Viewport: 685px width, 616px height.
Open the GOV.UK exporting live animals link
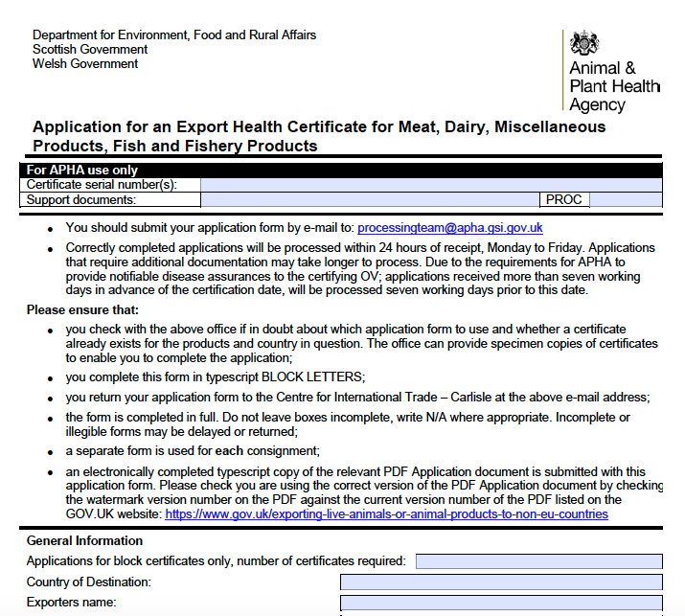(387, 513)
